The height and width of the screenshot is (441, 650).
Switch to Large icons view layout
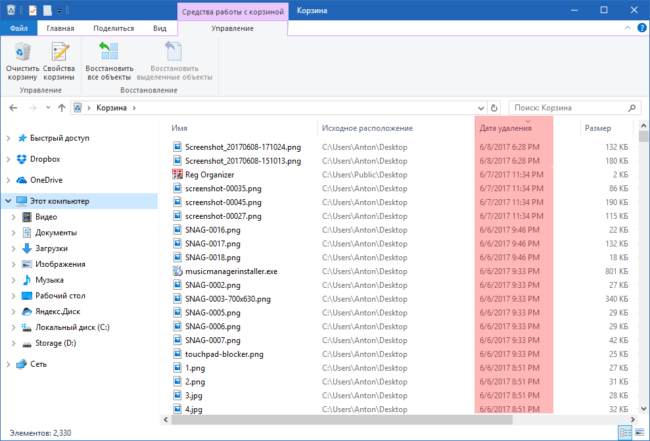639,433
